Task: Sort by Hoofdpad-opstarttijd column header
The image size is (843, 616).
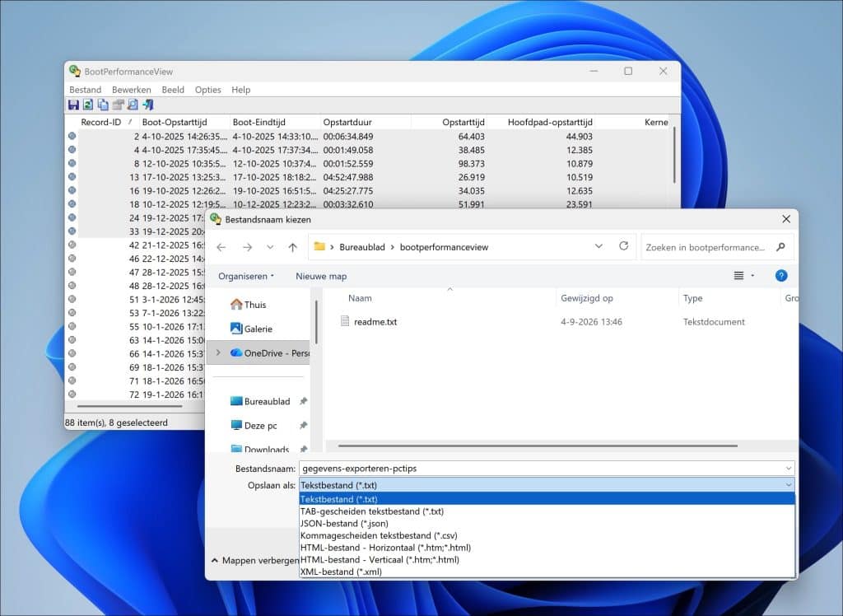Action: point(543,122)
